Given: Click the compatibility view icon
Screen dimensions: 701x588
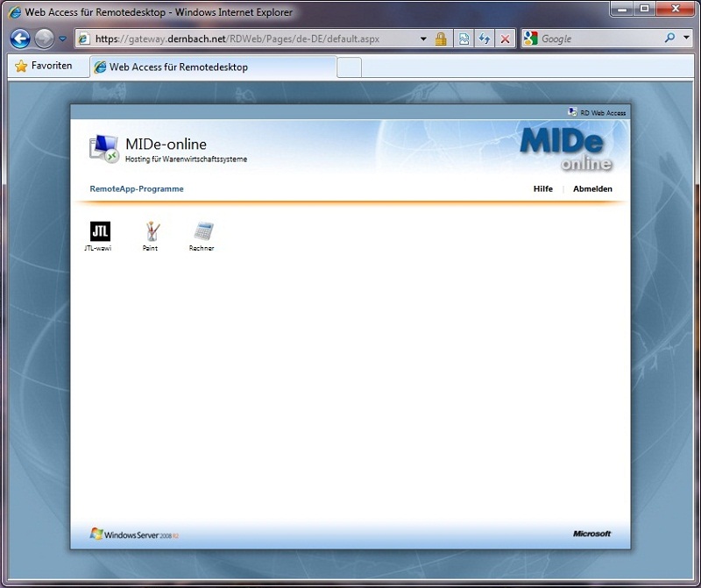Looking at the screenshot, I should pyautogui.click(x=464, y=39).
